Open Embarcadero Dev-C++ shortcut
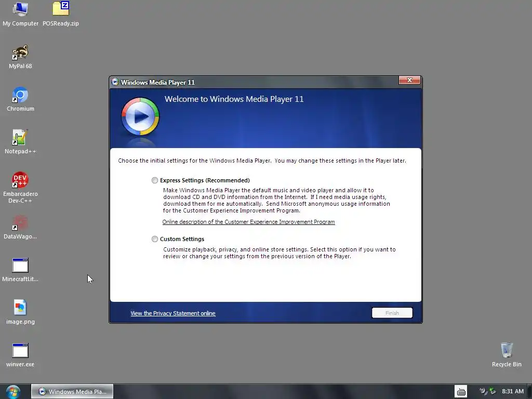532x399 pixels. 20,187
